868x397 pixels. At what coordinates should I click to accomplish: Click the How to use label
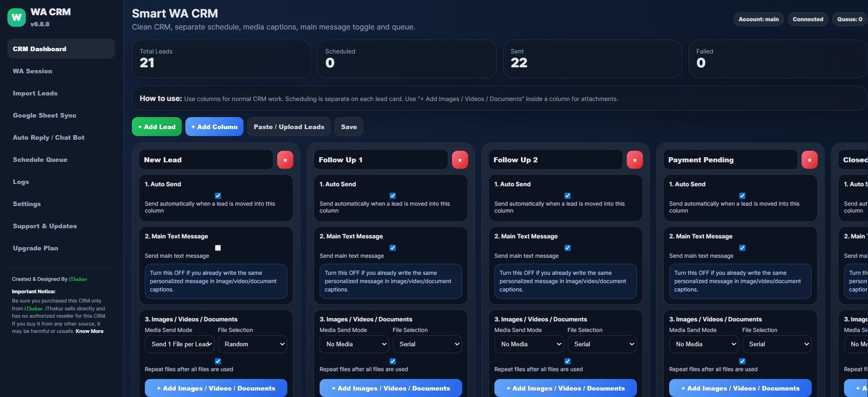pyautogui.click(x=161, y=98)
